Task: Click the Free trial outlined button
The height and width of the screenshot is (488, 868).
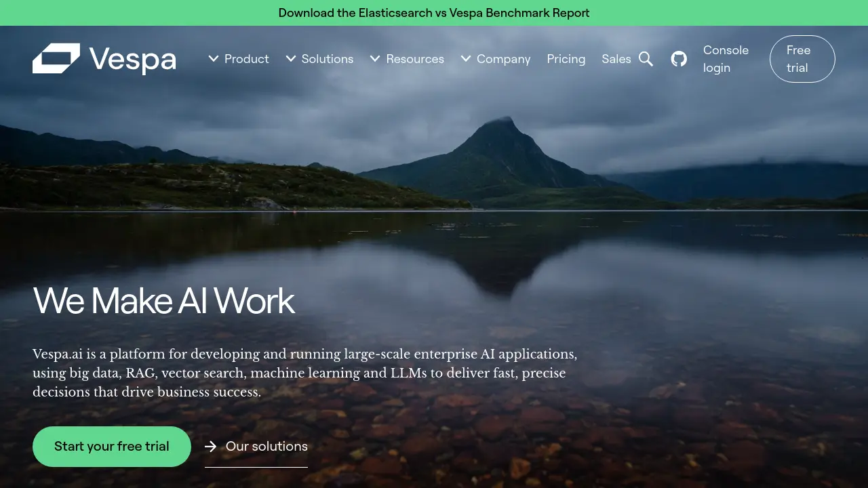Action: point(802,59)
